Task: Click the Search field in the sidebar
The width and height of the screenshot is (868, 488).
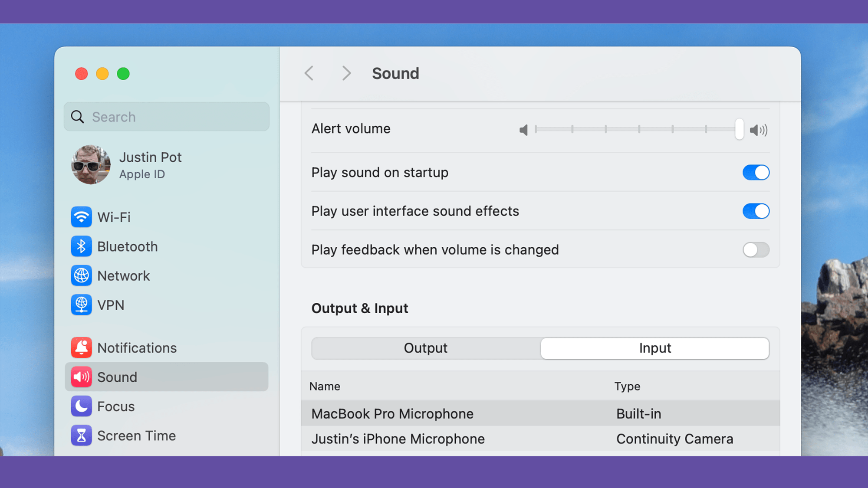Action: click(x=167, y=117)
